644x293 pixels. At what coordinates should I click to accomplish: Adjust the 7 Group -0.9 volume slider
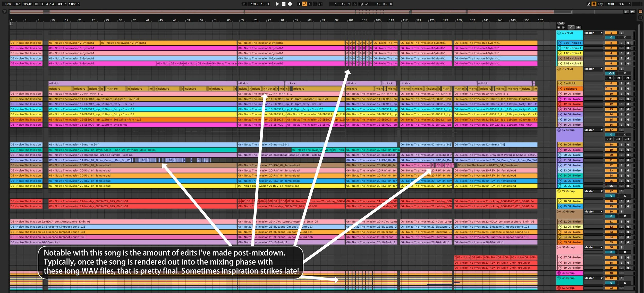pyautogui.click(x=611, y=73)
